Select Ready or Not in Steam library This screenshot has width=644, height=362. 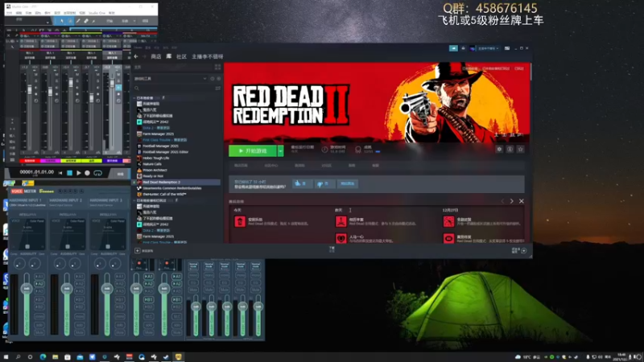[x=153, y=176]
